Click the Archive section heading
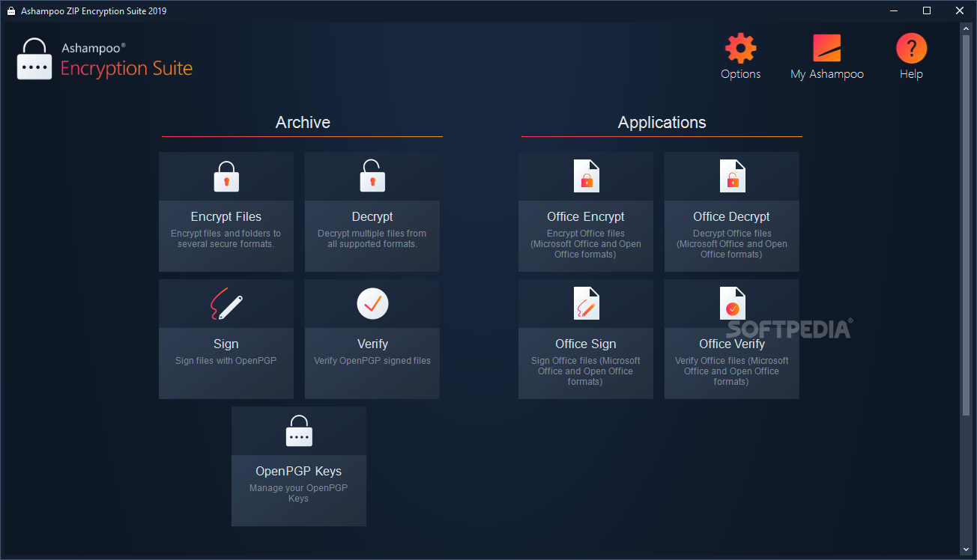Viewport: 977px width, 560px height. 303,123
